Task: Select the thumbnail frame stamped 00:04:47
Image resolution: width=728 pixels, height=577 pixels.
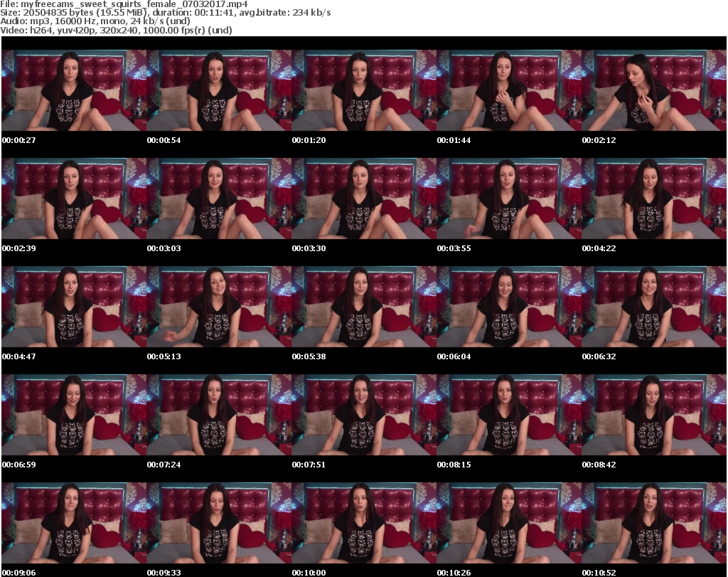Action: [74, 307]
